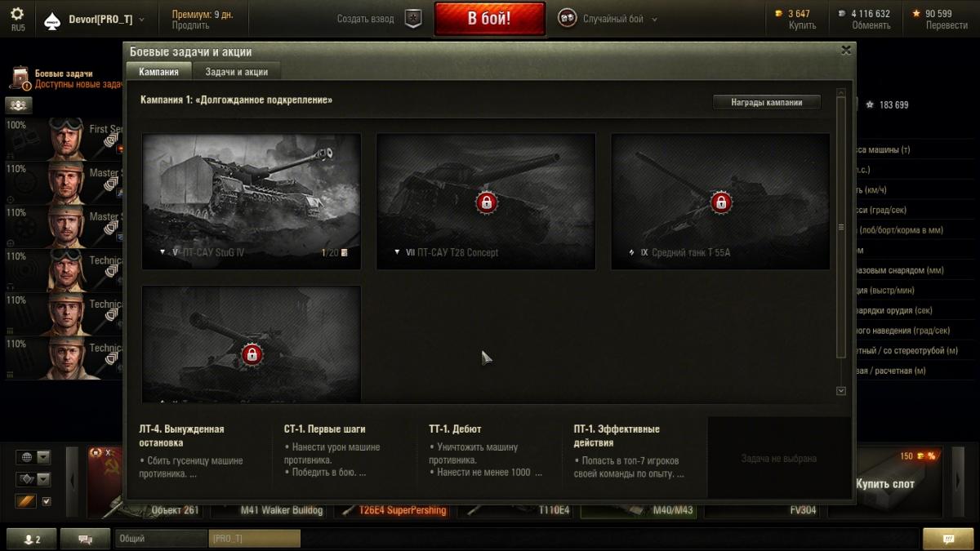This screenshot has height=551, width=980.
Task: Click the gold coin icon near 3 647
Action: point(777,14)
